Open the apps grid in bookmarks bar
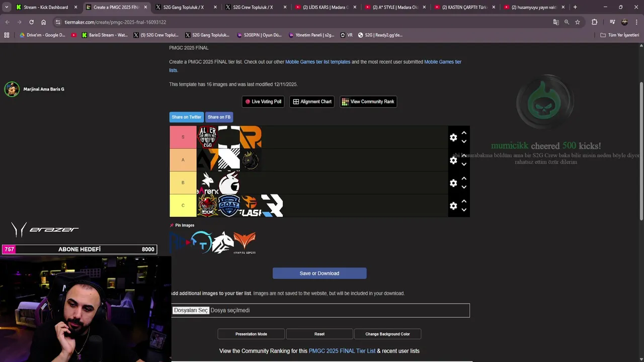Screen dimensions: 644x362 point(7,35)
